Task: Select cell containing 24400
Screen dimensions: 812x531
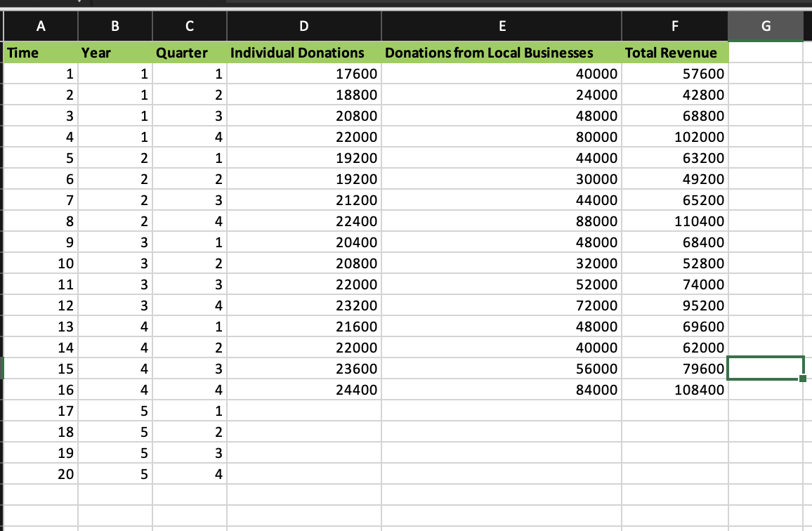Action: (304, 390)
